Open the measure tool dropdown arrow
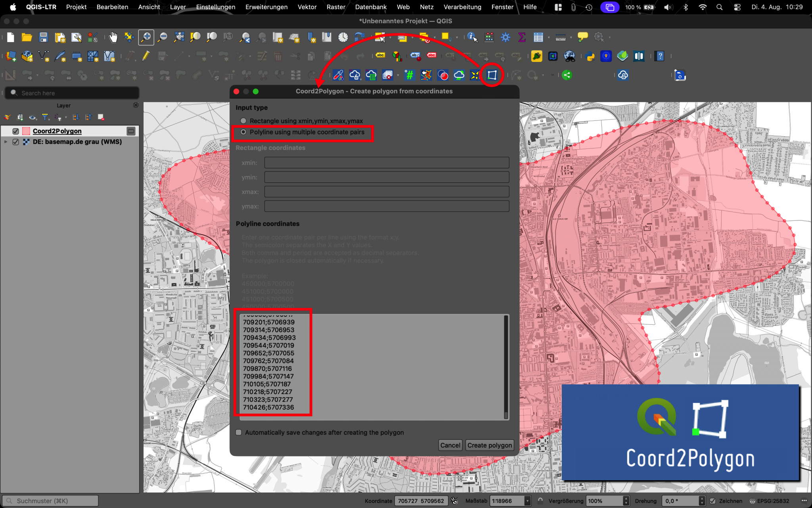Image resolution: width=812 pixels, height=508 pixels. pos(571,38)
